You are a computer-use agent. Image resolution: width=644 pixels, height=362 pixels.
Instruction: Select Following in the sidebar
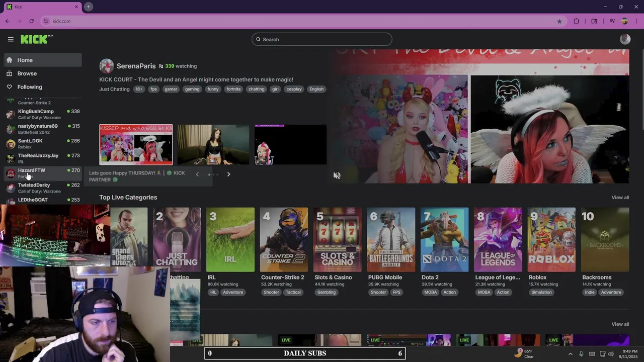point(43,87)
